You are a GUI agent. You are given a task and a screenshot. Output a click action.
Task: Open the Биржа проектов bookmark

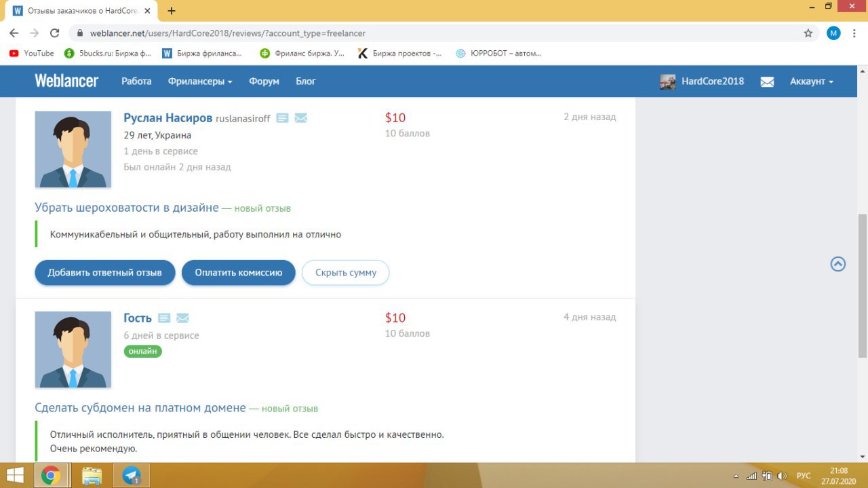point(400,53)
